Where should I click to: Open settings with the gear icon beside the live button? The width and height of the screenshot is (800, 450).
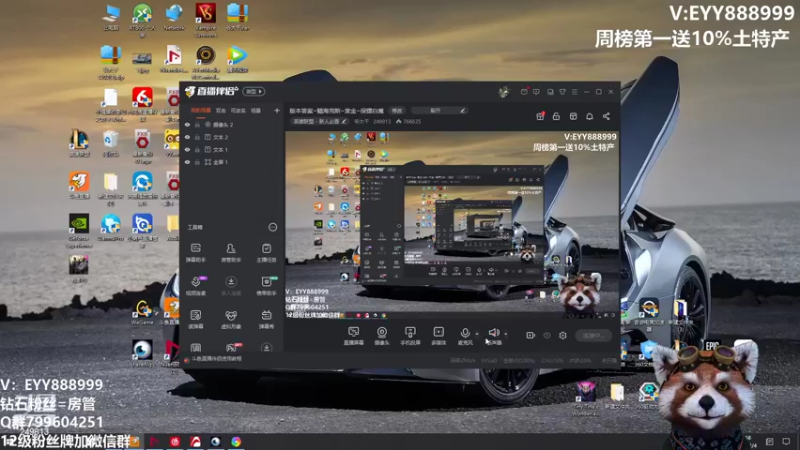tap(563, 335)
